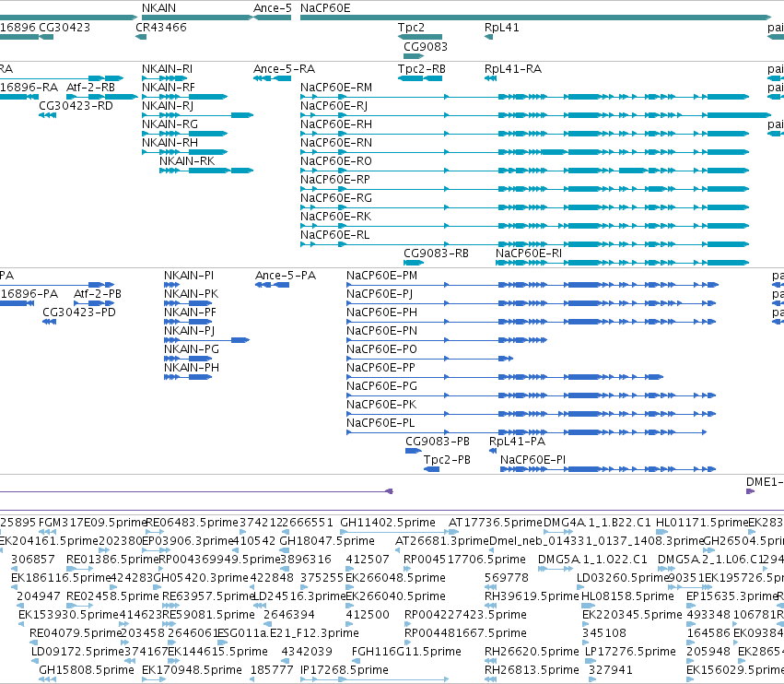The image size is (784, 684).
Task: Open transcript NaCP60E-RH label
Action: point(336,124)
